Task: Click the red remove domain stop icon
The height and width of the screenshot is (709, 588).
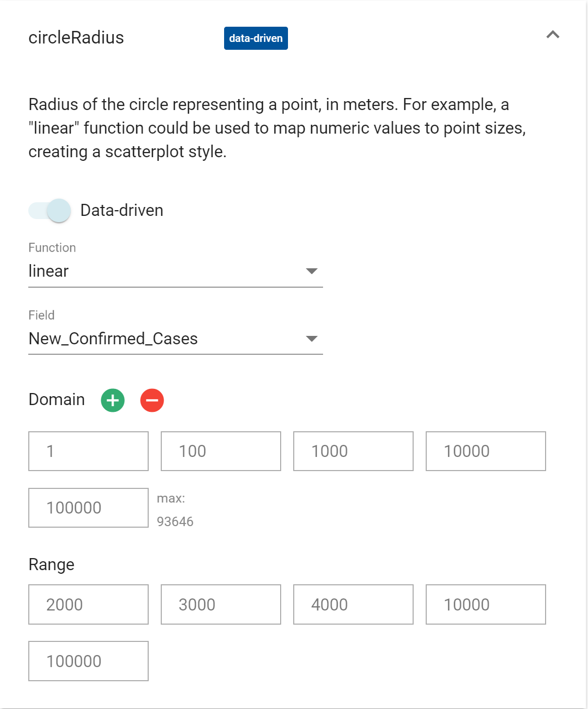Action: coord(152,400)
